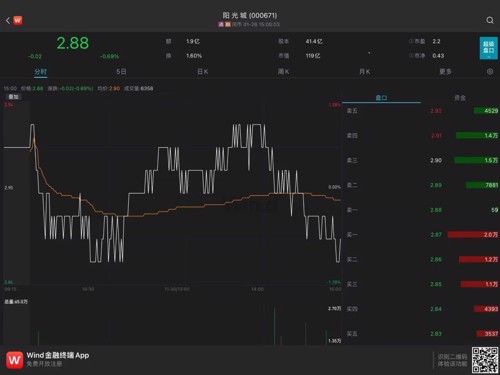
Task: Open the search magnifier icon
Action: click(x=490, y=20)
